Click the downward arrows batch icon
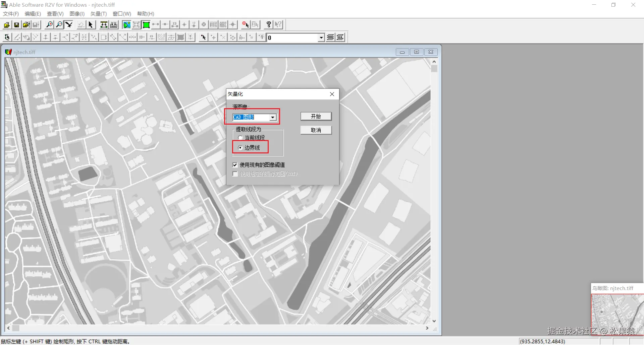Image resolution: width=644 pixels, height=345 pixels. pos(114,25)
